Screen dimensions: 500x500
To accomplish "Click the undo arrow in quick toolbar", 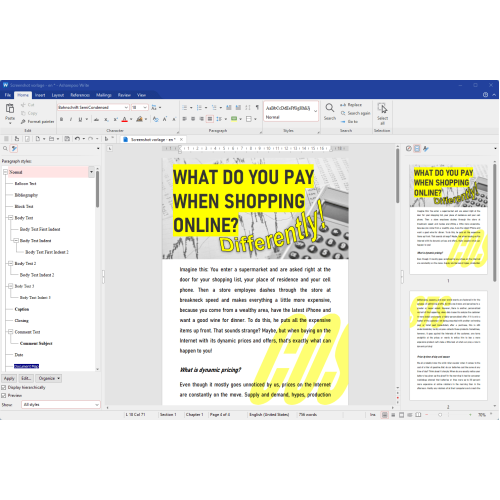I will (x=77, y=139).
